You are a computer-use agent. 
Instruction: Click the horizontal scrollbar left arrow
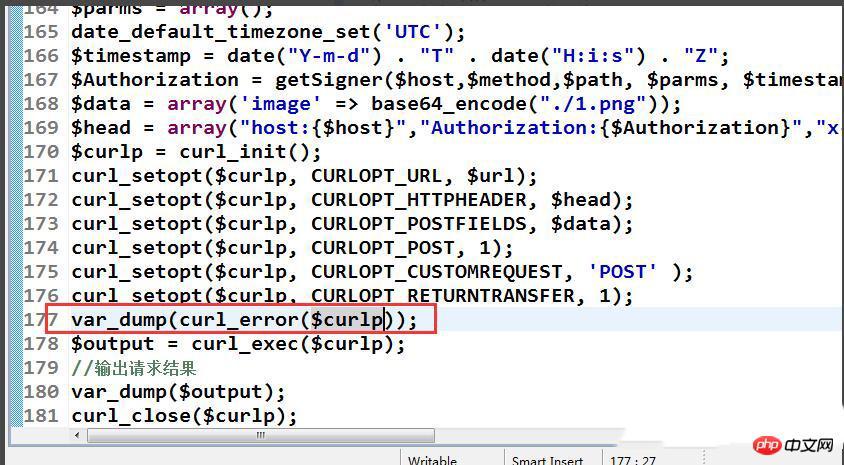point(77,435)
